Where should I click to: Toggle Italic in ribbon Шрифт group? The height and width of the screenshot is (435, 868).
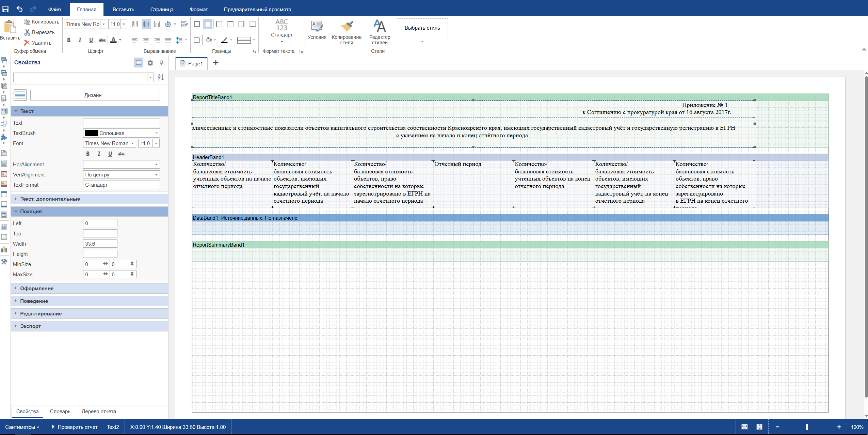tap(80, 40)
